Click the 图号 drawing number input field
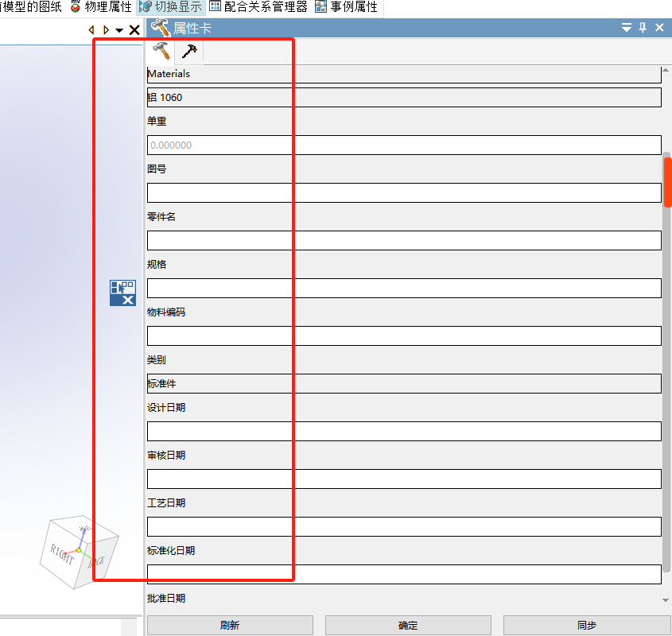The height and width of the screenshot is (636, 672). click(x=404, y=192)
